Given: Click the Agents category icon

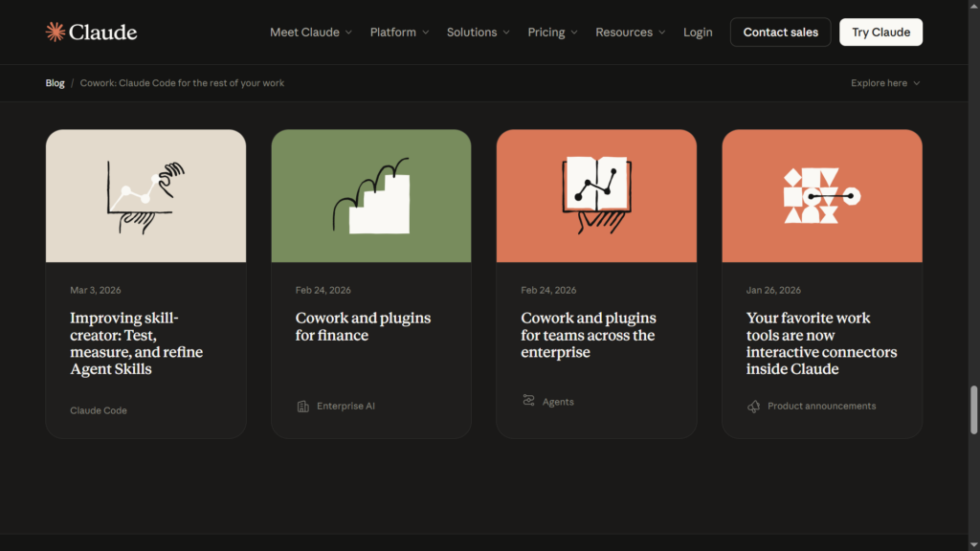Looking at the screenshot, I should pos(528,401).
